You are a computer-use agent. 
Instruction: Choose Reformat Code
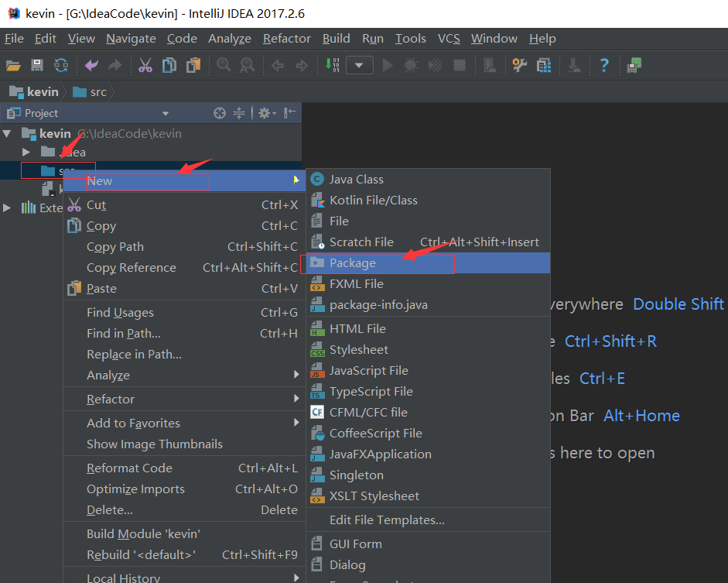click(x=184, y=468)
